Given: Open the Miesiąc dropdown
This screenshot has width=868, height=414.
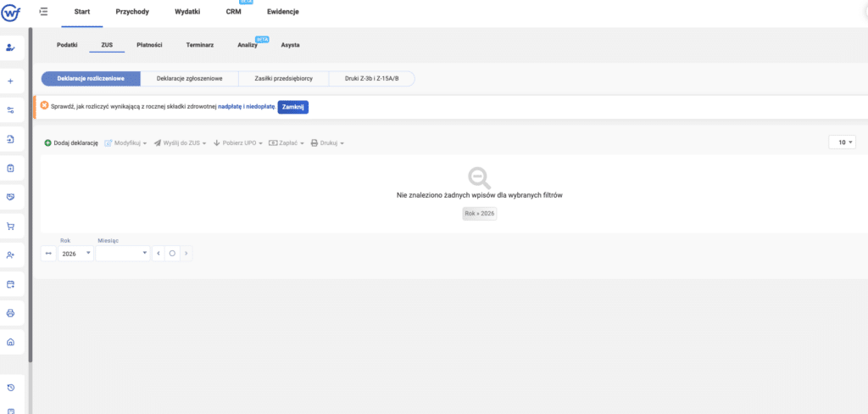Looking at the screenshot, I should tap(123, 254).
